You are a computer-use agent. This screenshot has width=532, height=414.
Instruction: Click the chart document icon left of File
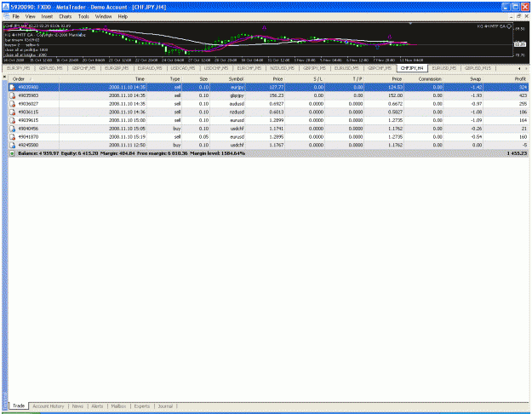[6, 16]
